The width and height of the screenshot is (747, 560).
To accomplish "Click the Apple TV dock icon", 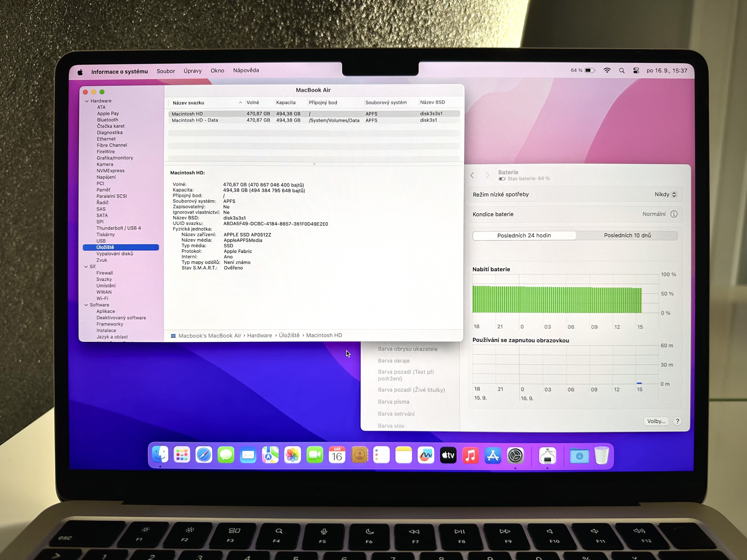I will pos(448,455).
